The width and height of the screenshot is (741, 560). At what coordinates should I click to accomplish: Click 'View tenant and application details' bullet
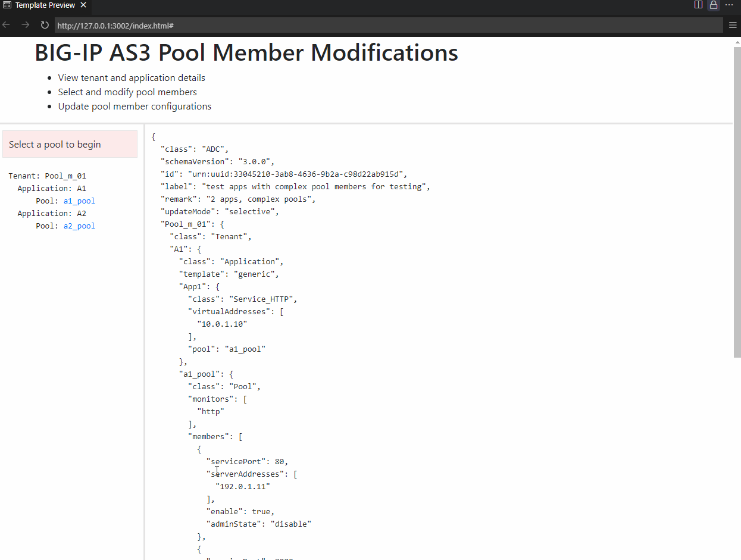point(132,78)
